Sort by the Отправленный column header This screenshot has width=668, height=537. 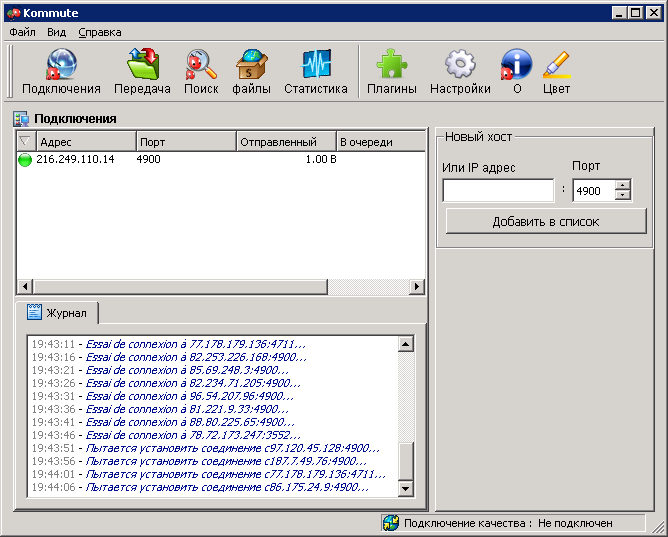[x=286, y=142]
